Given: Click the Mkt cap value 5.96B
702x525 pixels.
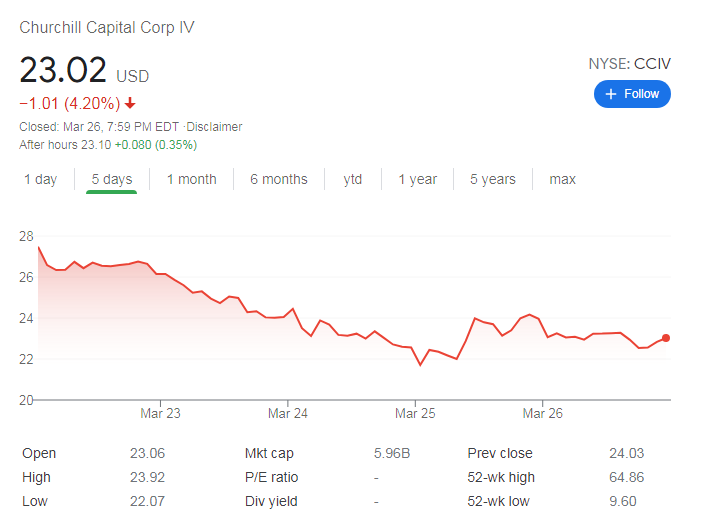Looking at the screenshot, I should coord(392,453).
